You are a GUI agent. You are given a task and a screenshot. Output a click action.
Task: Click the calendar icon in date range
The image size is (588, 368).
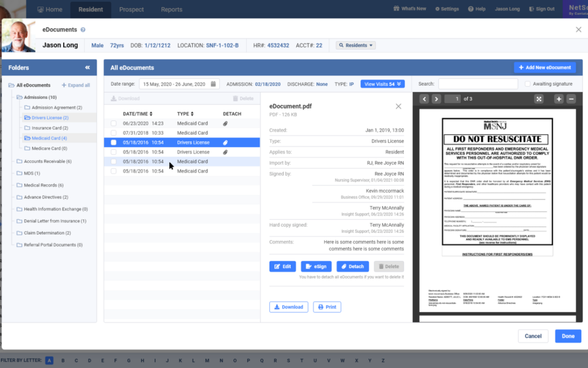pos(214,84)
